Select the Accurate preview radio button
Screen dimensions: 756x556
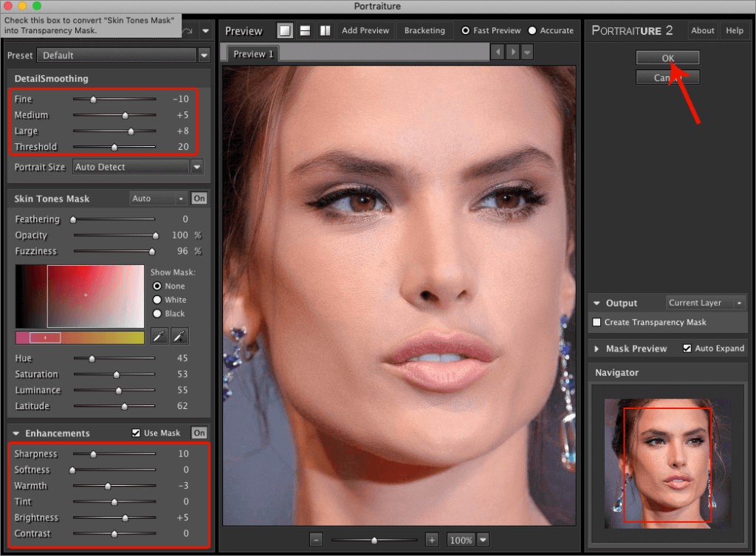pyautogui.click(x=533, y=31)
